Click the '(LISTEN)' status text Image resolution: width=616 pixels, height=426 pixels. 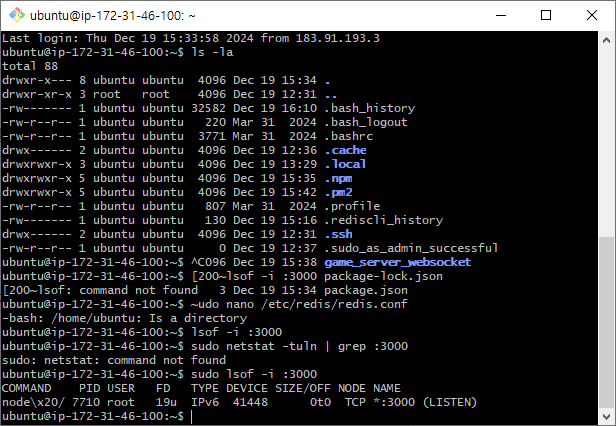450,402
